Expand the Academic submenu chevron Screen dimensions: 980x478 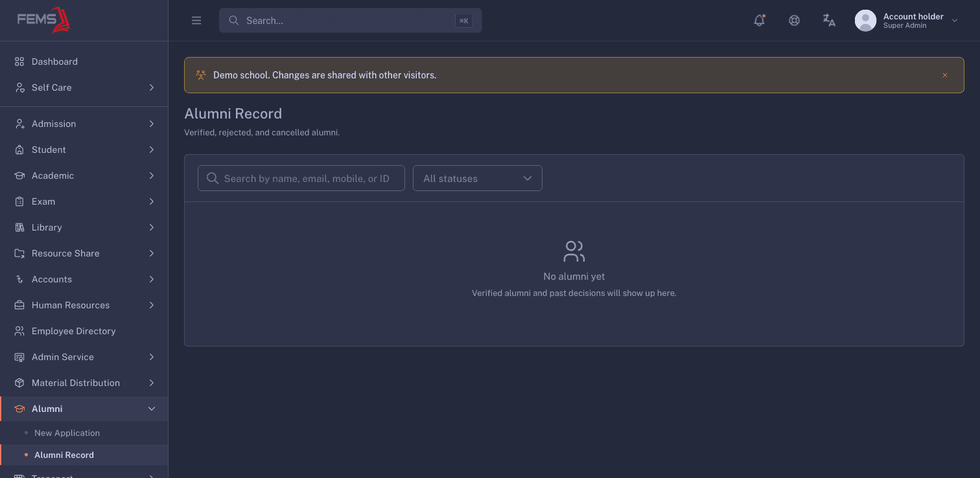pos(152,176)
